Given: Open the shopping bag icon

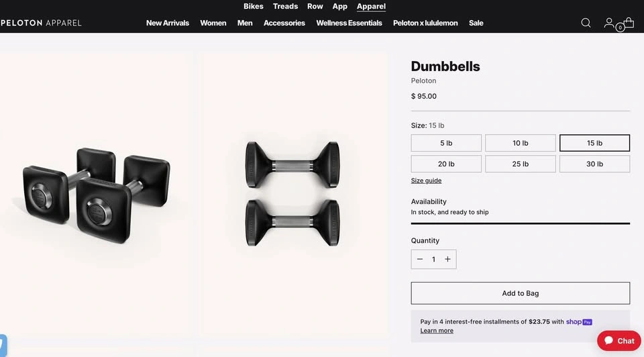Looking at the screenshot, I should click(x=628, y=23).
